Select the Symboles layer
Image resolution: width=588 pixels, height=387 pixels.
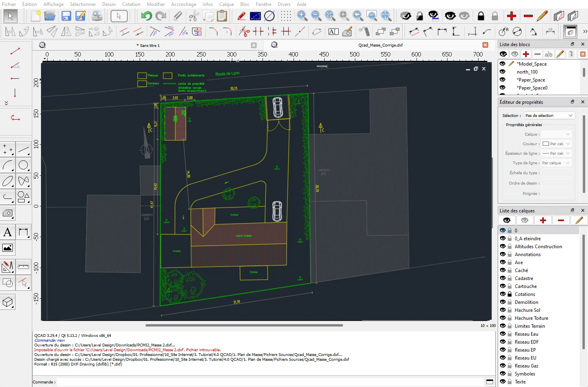[525, 373]
